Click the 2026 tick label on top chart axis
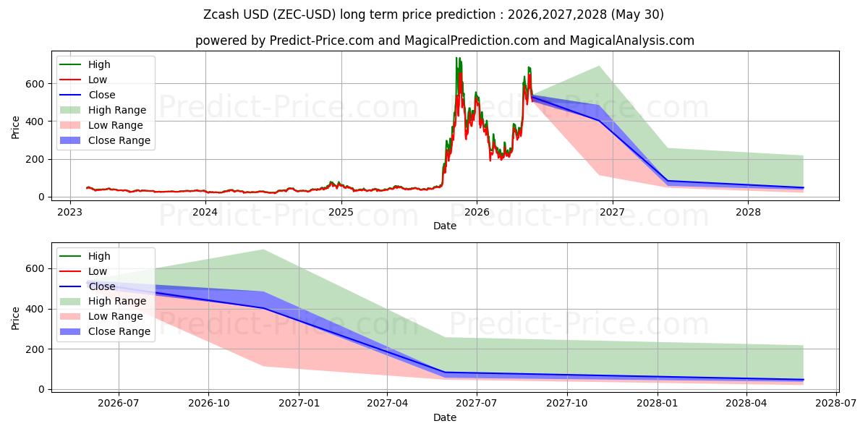The image size is (868, 434). [477, 212]
